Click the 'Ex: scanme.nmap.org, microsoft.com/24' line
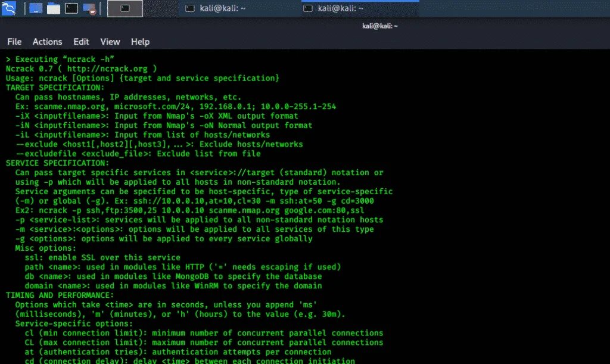Image resolution: width=610 pixels, height=364 pixels. click(176, 106)
